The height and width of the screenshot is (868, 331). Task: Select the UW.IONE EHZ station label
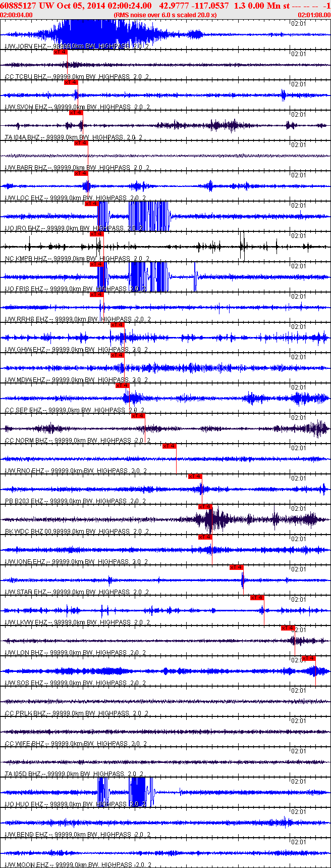[24, 562]
